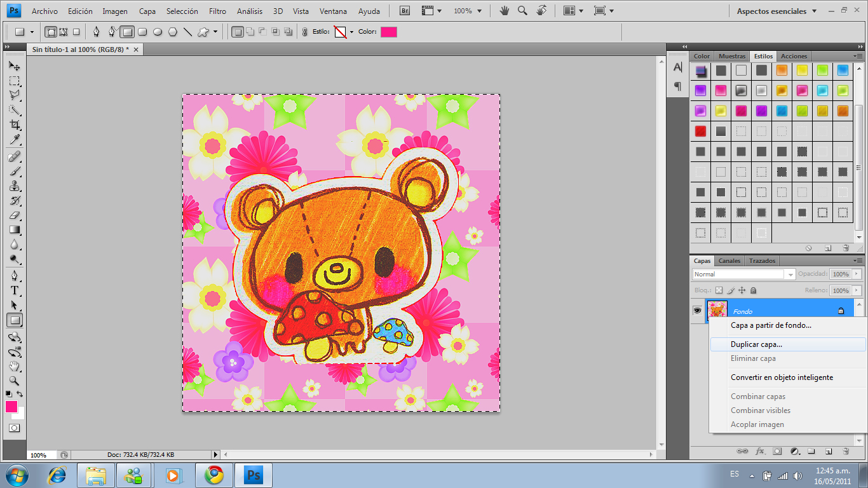The height and width of the screenshot is (488, 868).
Task: Open the Filtro menu
Action: tap(217, 11)
